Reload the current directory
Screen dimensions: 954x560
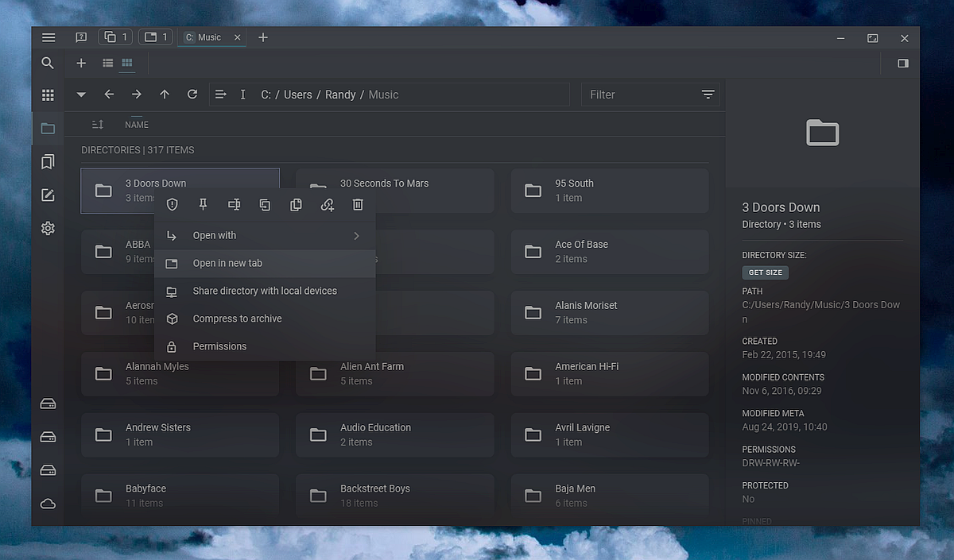click(192, 95)
